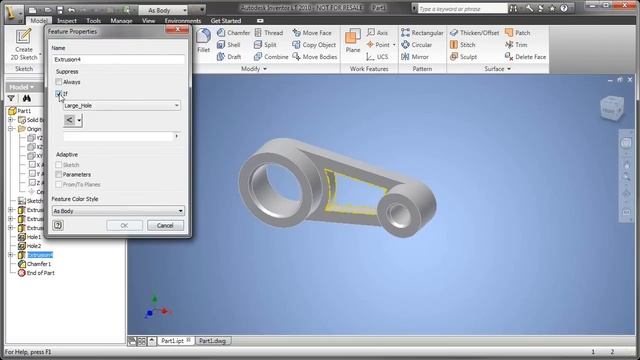
Task: Open the View ribbon tab
Action: click(149, 21)
